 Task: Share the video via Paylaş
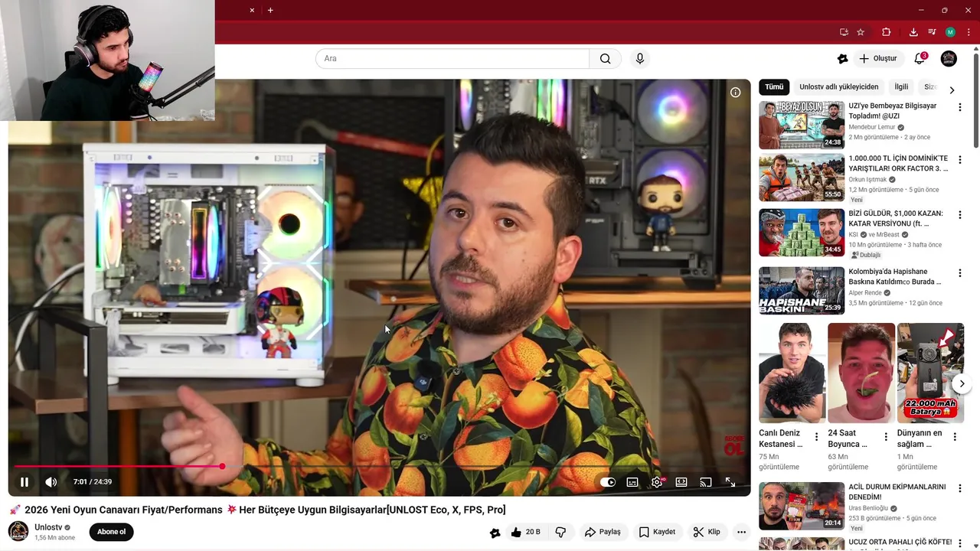(603, 532)
